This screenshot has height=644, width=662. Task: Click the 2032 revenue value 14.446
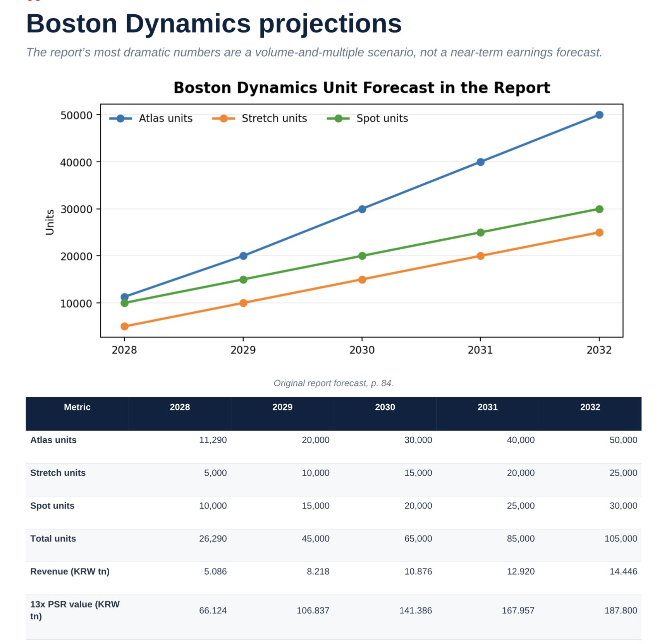(x=623, y=572)
